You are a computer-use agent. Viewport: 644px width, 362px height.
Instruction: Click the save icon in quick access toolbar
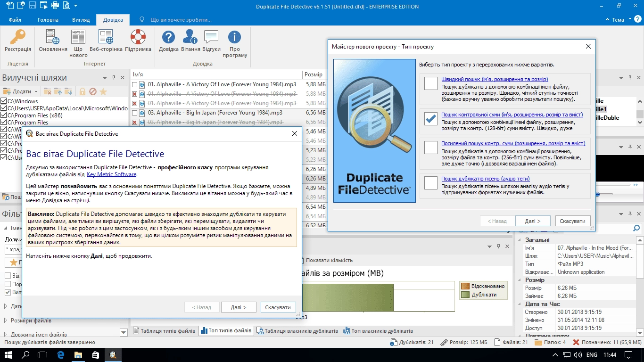coord(32,6)
